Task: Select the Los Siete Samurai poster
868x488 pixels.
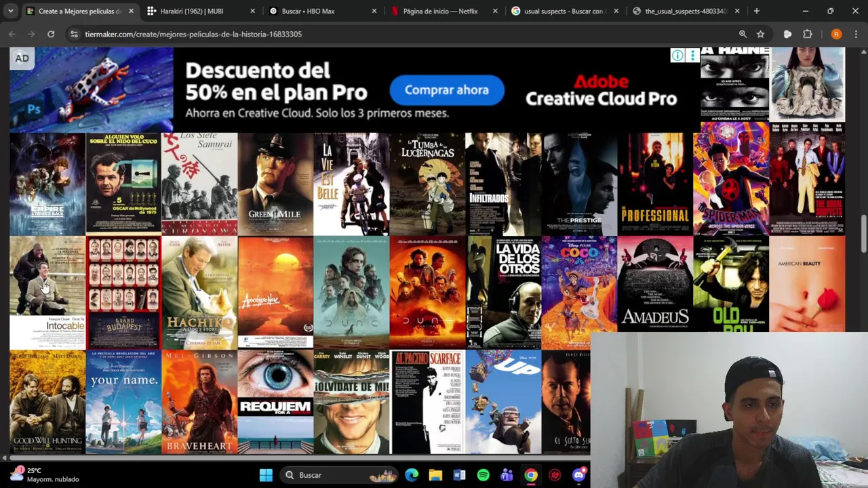Action: point(199,184)
